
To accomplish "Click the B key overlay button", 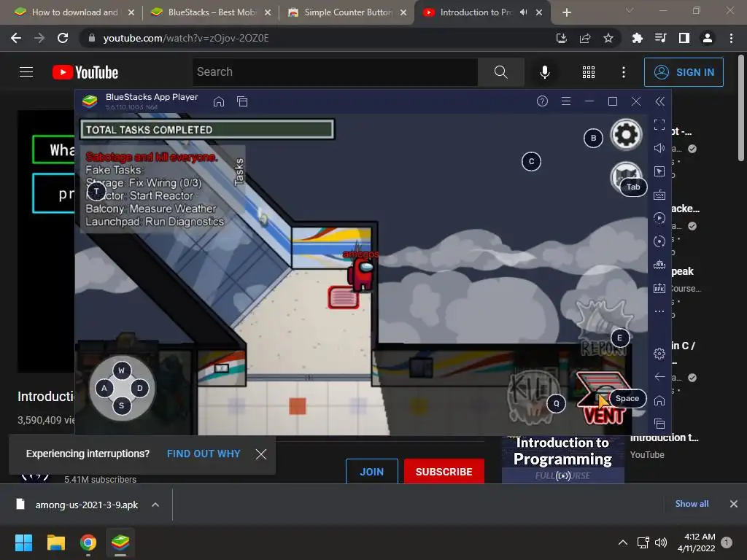I will click(x=593, y=138).
